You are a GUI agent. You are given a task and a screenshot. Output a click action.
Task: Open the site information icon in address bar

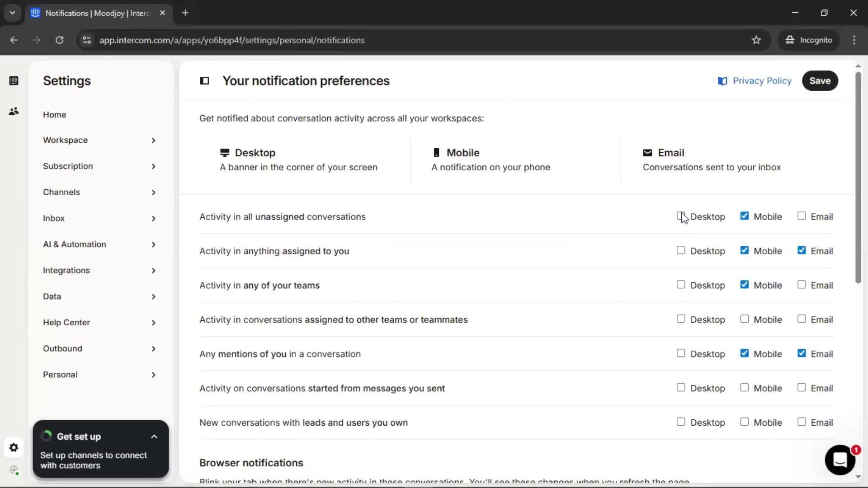pos(87,40)
